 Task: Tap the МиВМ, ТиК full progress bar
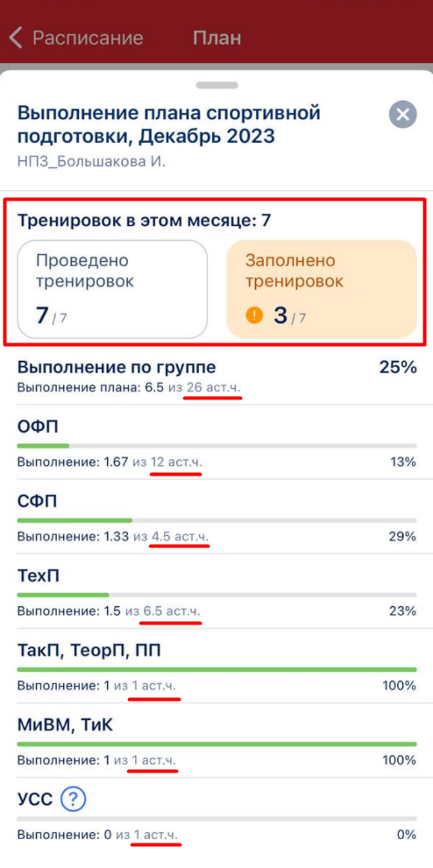coord(216,744)
